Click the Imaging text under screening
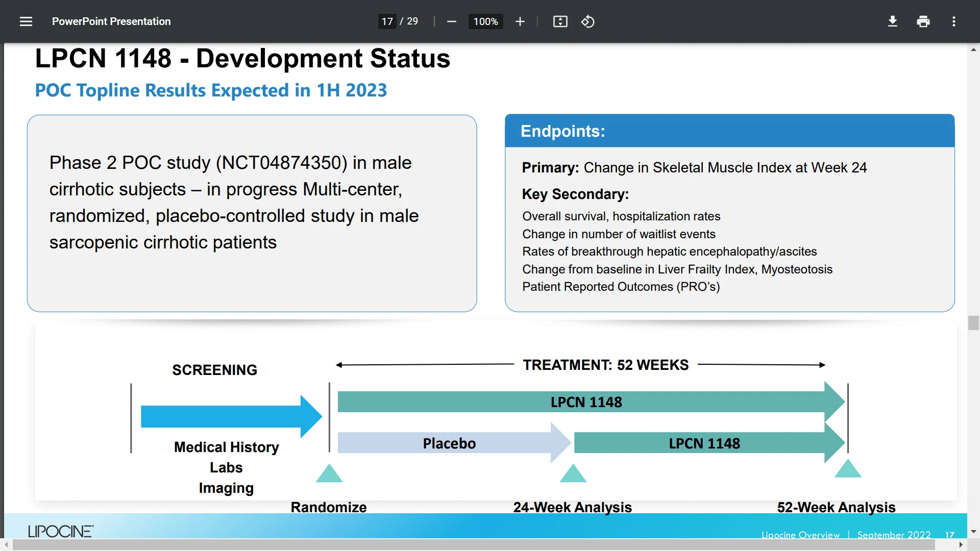 tap(226, 488)
